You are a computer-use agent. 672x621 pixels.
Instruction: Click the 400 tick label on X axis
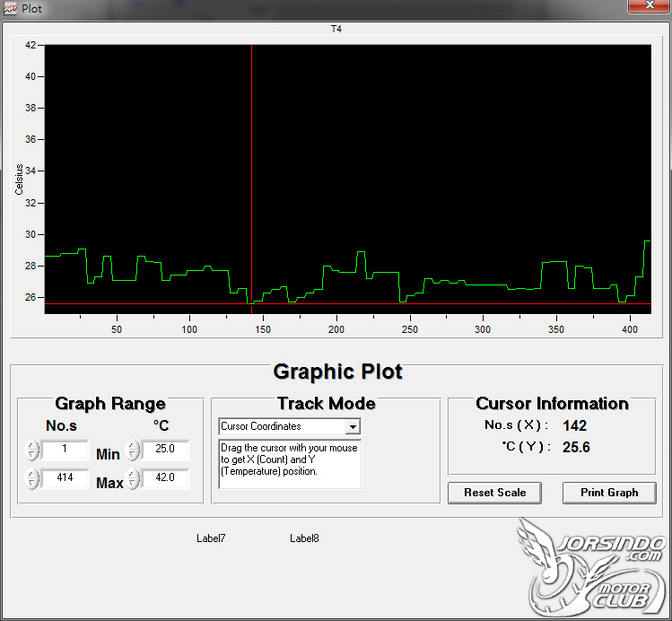coord(630,329)
